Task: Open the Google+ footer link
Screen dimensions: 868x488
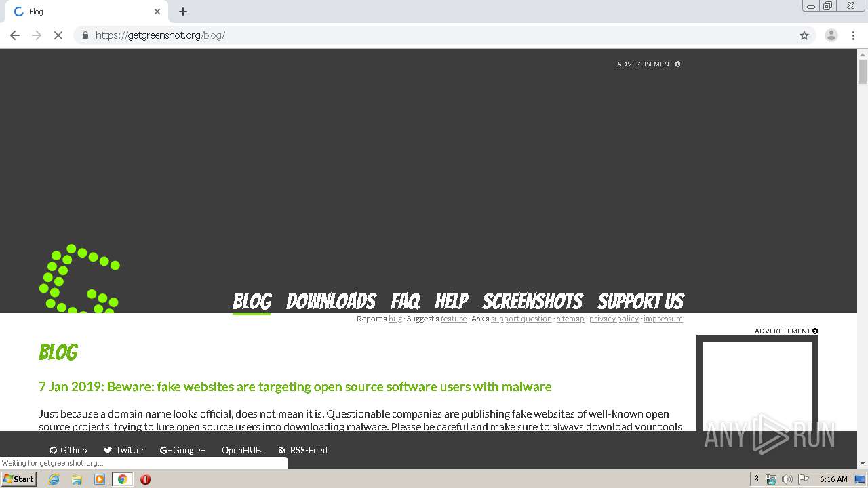Action: coord(182,450)
